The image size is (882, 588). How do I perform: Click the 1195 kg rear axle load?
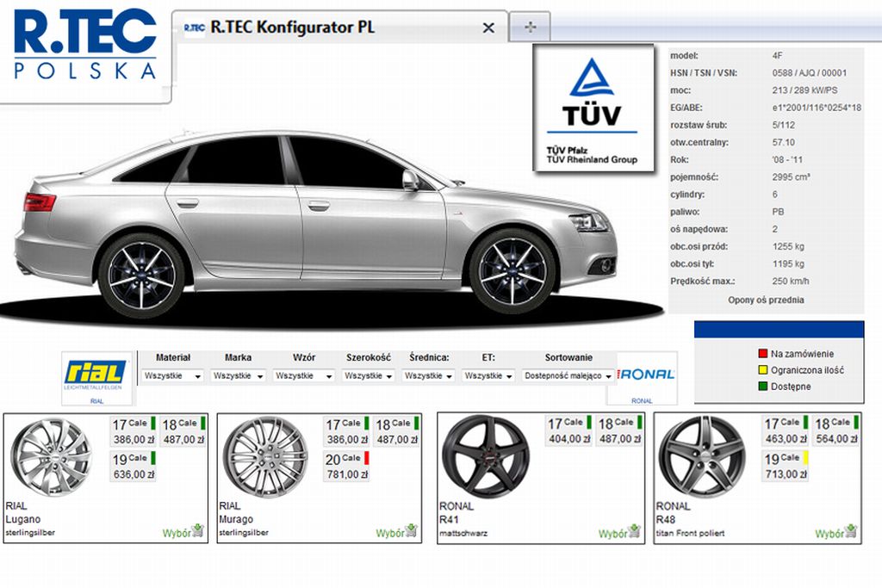point(788,263)
